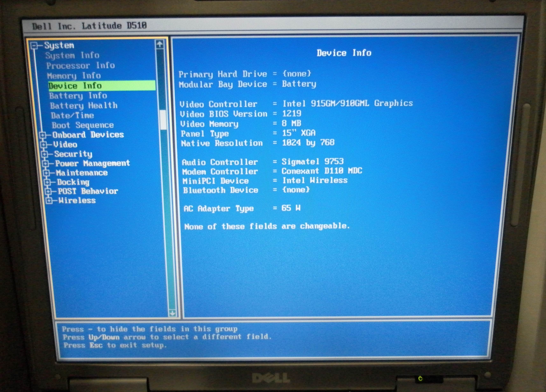Expand the Video group
546x392 pixels.
click(x=44, y=145)
